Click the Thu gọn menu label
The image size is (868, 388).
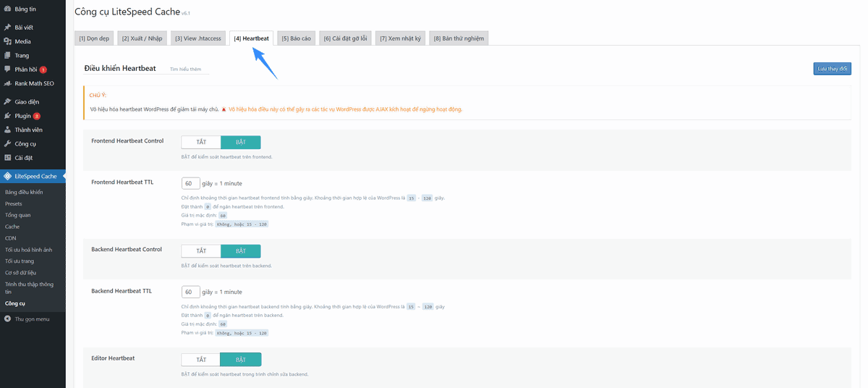click(x=32, y=319)
